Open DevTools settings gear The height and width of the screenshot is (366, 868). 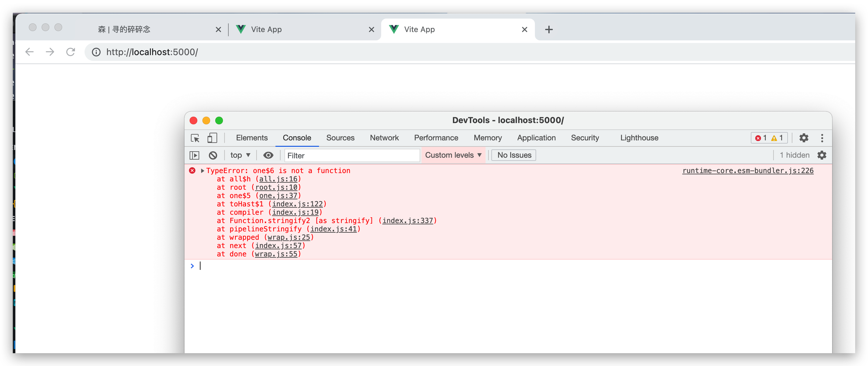(x=804, y=138)
